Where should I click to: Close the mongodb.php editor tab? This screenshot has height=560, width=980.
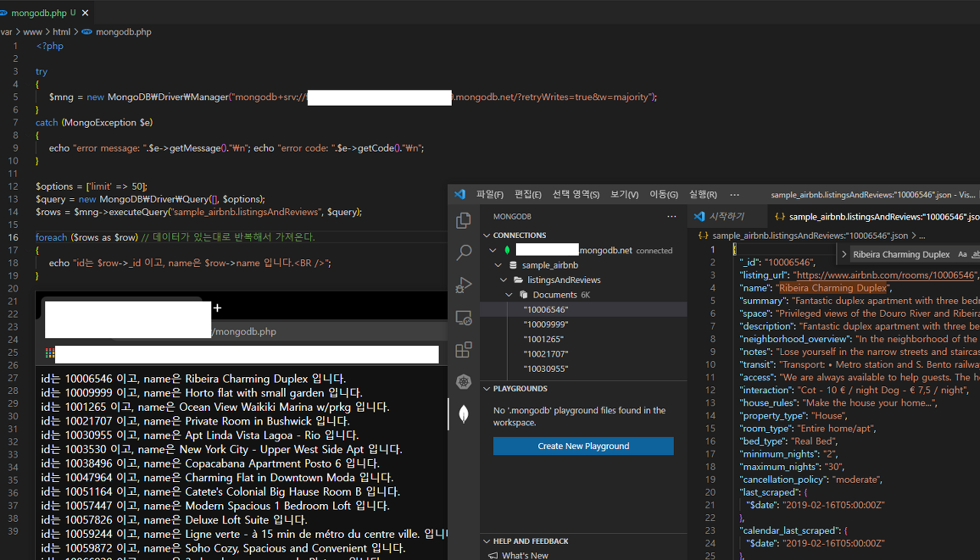[x=84, y=13]
